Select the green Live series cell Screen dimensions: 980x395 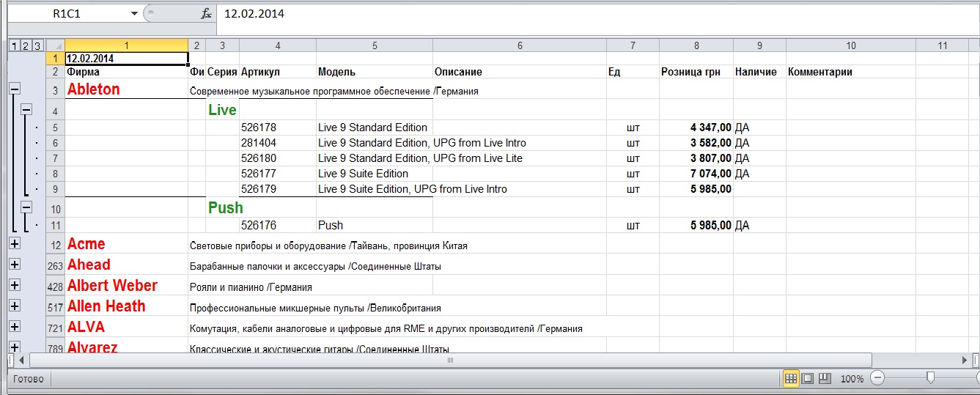coord(222,110)
